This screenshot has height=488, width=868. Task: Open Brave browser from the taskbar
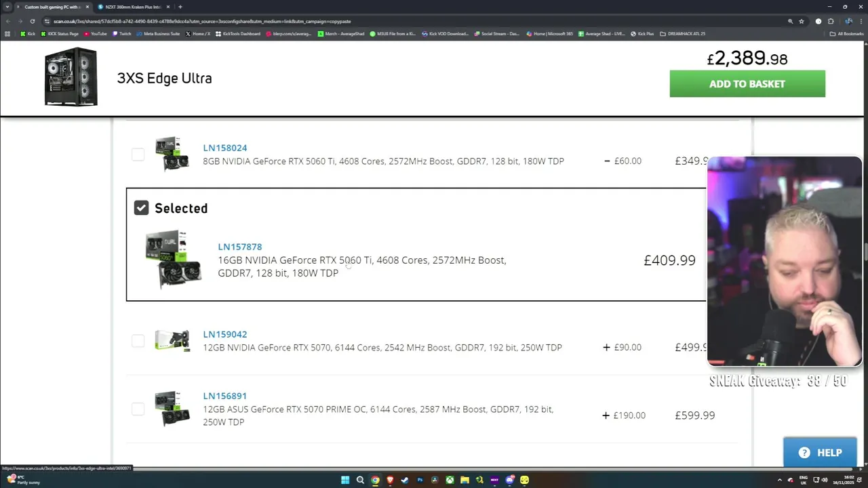point(390,480)
